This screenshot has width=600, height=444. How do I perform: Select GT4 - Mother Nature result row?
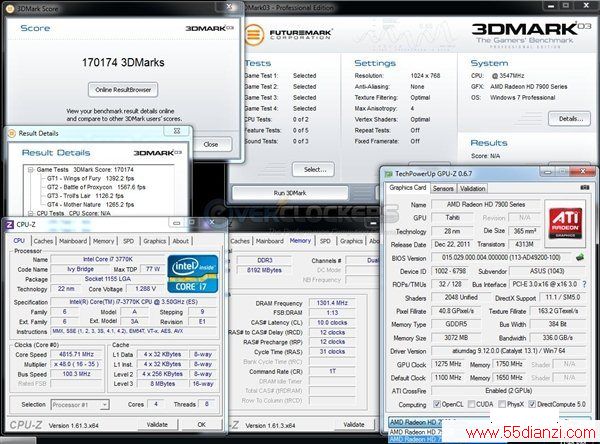pos(90,204)
